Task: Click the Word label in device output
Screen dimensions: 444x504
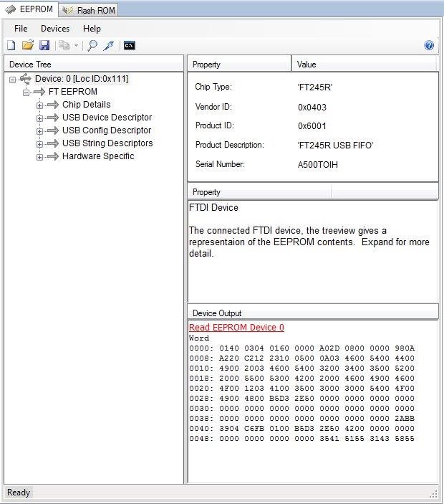Action: click(x=199, y=338)
